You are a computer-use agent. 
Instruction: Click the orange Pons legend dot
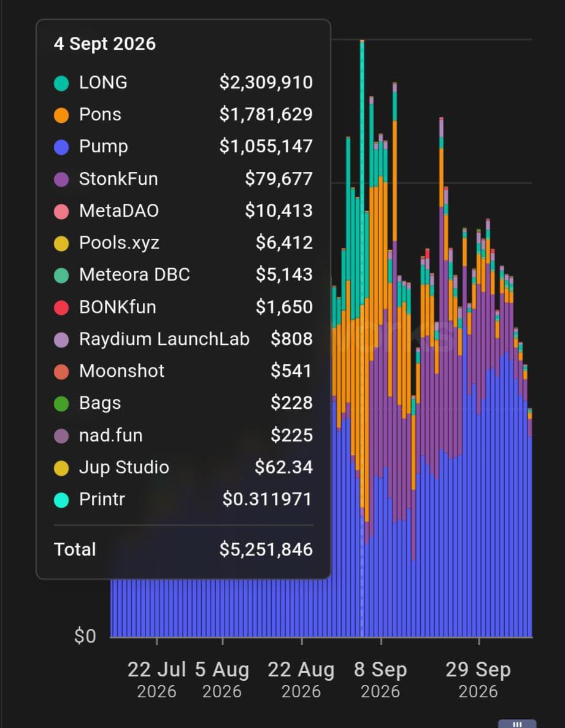point(61,115)
